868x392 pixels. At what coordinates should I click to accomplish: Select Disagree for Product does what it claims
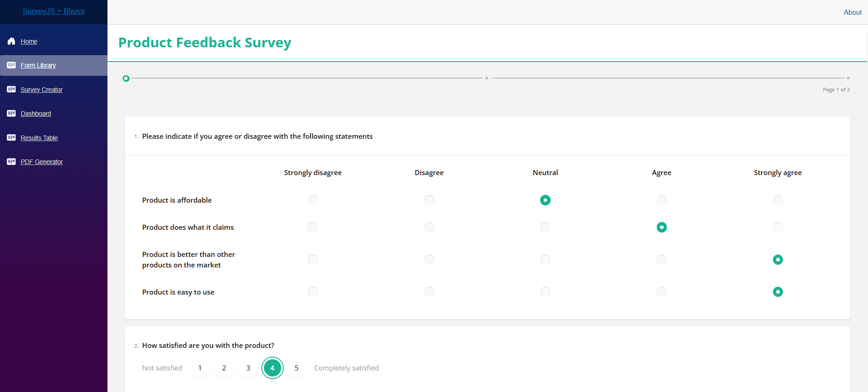pos(429,227)
